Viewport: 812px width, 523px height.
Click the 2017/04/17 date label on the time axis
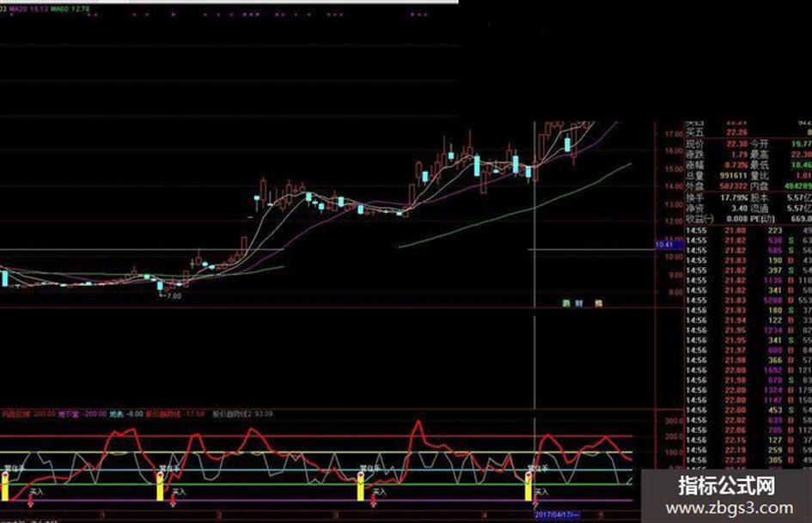pos(557,514)
